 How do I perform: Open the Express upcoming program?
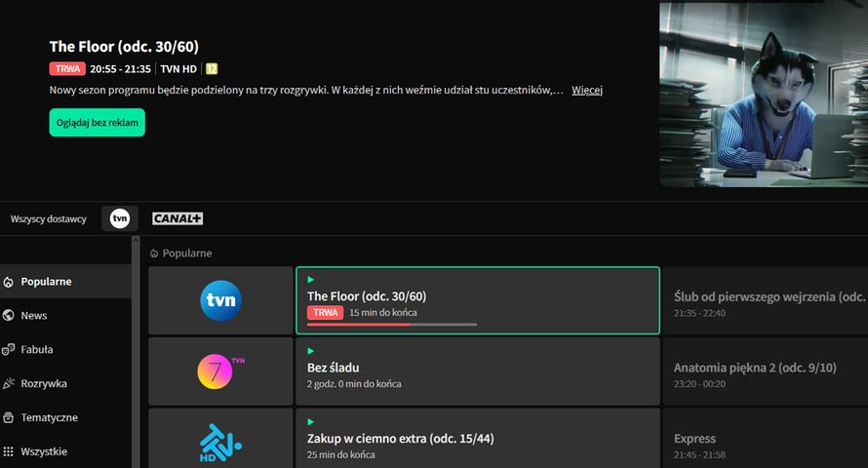point(766,439)
